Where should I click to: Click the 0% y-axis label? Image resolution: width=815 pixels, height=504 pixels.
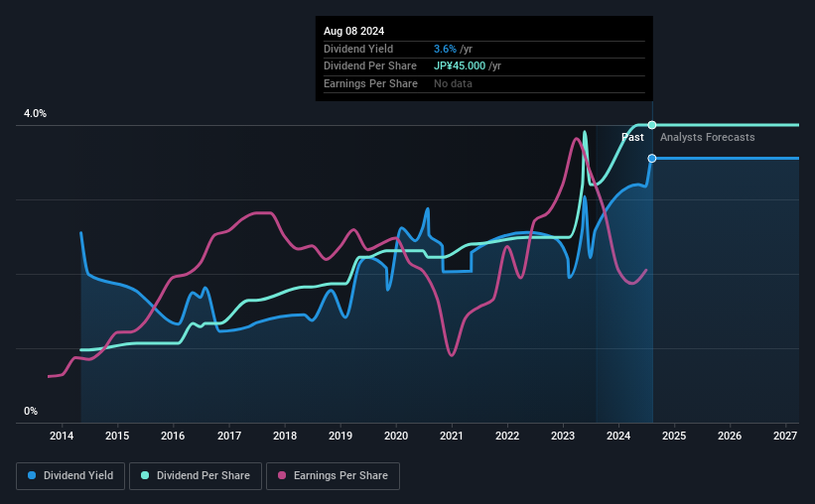(x=31, y=411)
